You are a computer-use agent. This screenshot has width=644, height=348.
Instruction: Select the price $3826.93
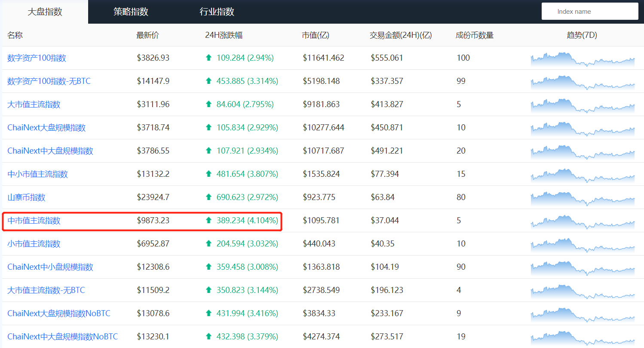click(x=153, y=58)
